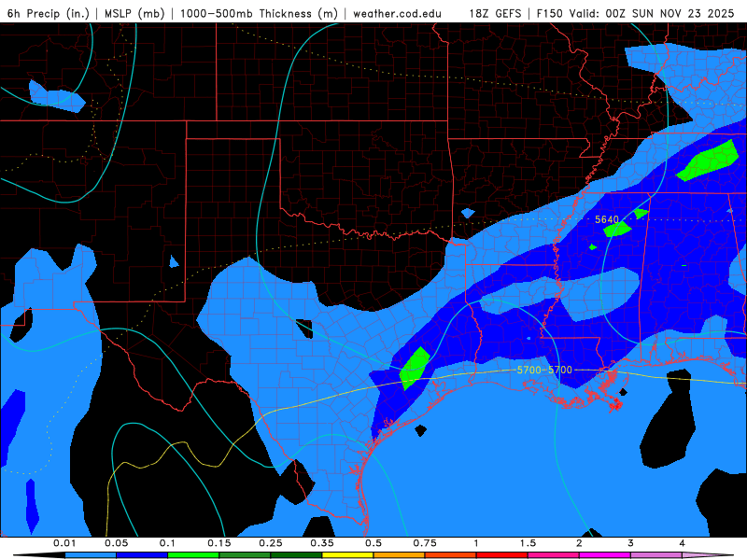Click the light blue 0.01–0.05 legend swatch
Screen dimensions: 747x560
(x=91, y=555)
